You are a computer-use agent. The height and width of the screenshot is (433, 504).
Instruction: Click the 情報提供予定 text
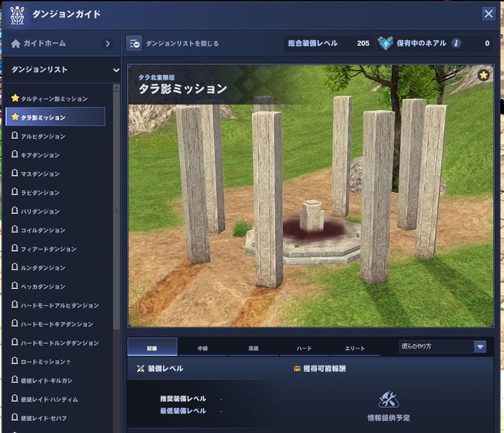coord(388,418)
